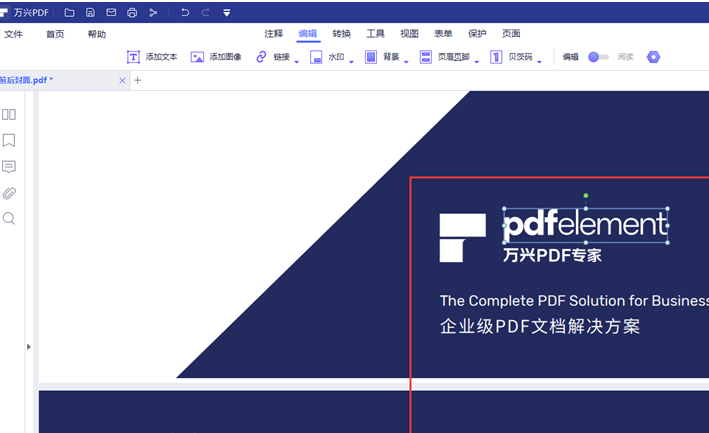Expand the 贝茨码 dropdown arrow
This screenshot has height=433, width=709.
point(539,61)
